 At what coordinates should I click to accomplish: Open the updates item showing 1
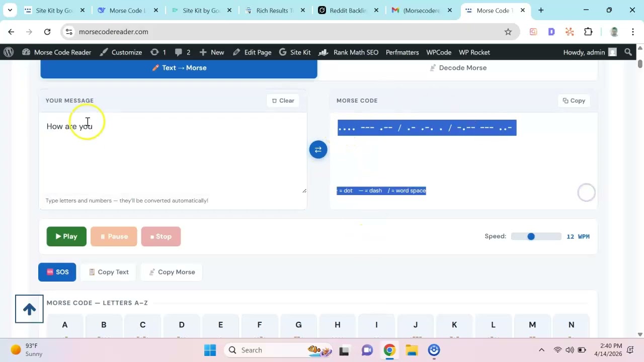[x=158, y=52]
